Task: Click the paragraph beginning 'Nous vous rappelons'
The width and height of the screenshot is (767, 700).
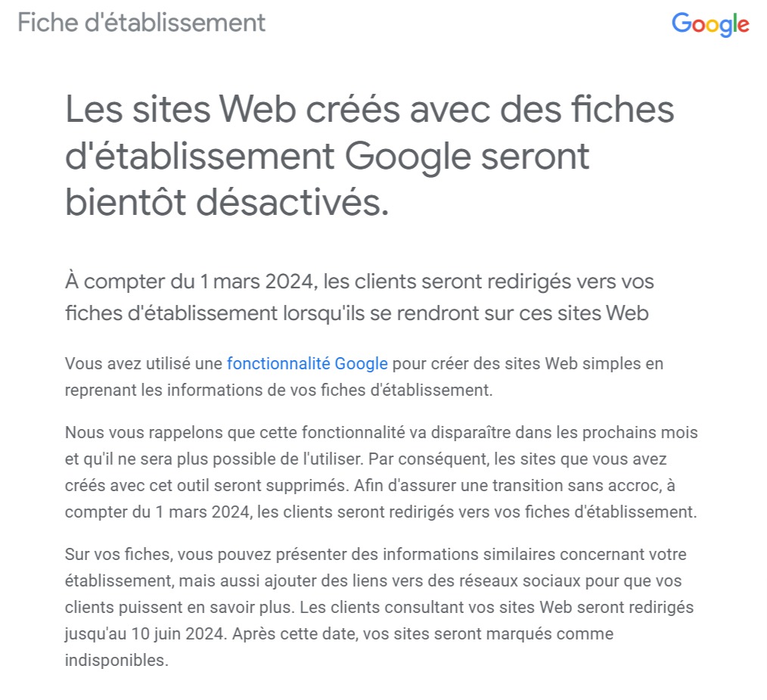Action: click(x=381, y=472)
